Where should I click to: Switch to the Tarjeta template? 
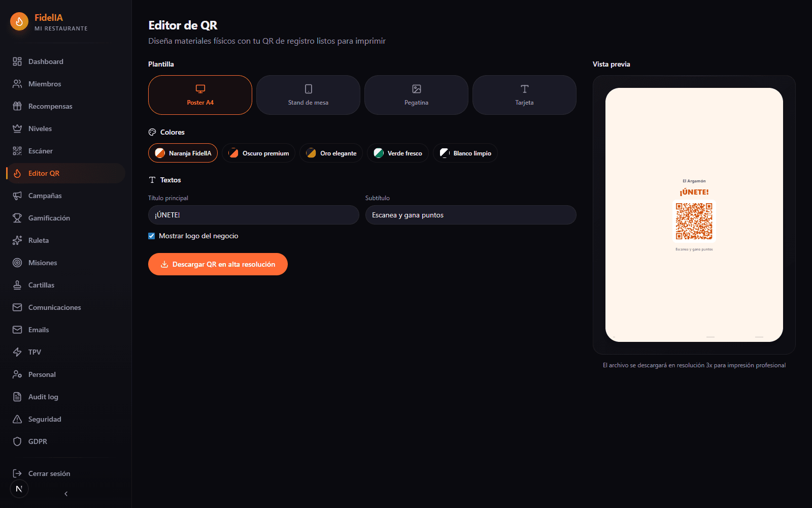point(524,95)
